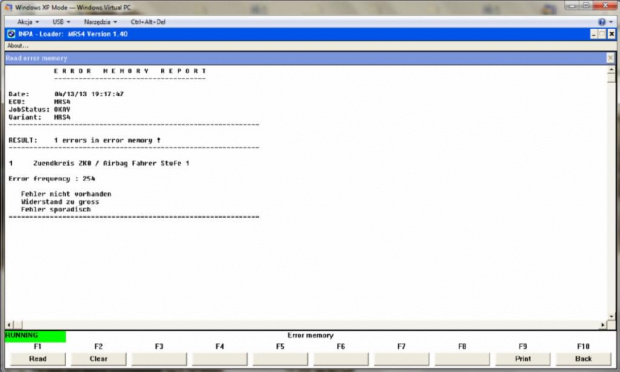Expand the Akcja dropdown menu
This screenshot has height=372, width=620.
[28, 22]
